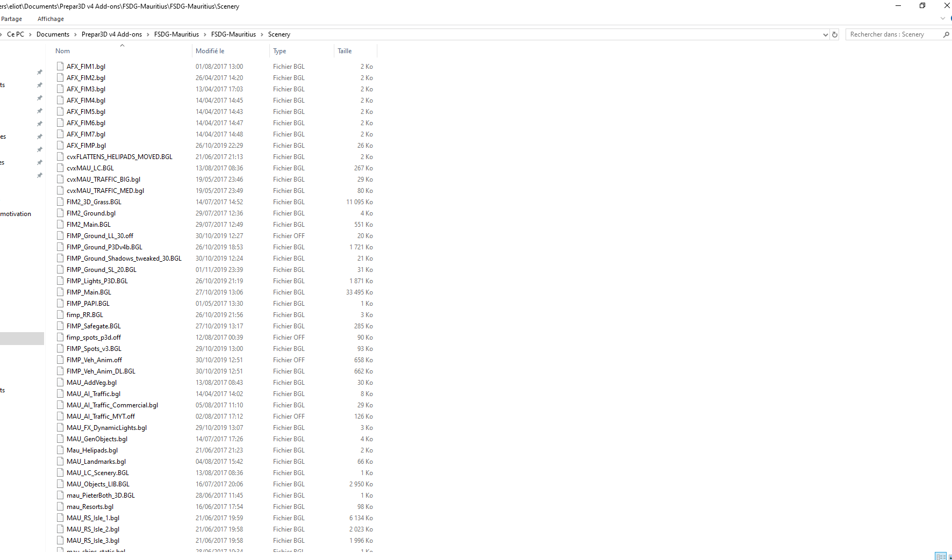
Task: Expand breadcrumb arrow after FSDG-Mauritius before Scenery
Action: pos(262,34)
